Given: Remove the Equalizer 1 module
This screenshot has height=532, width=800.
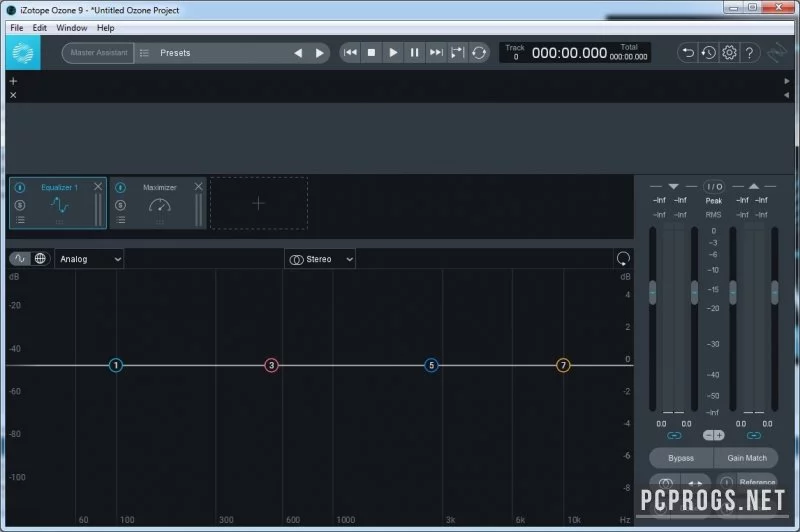Looking at the screenshot, I should (x=98, y=187).
